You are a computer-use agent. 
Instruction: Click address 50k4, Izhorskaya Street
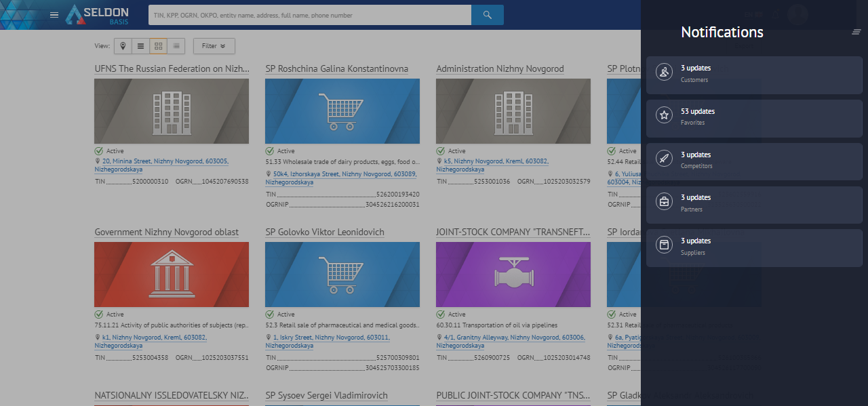[340, 178]
